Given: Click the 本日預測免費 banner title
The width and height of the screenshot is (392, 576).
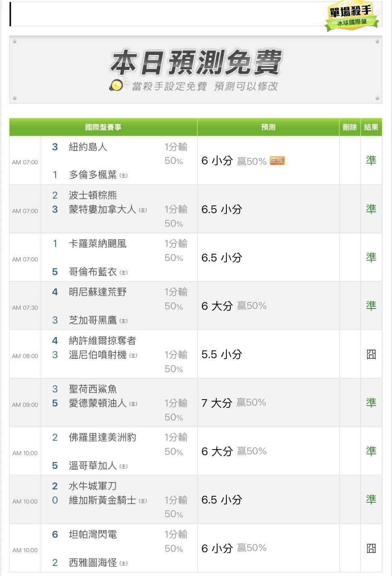Looking at the screenshot, I should 196,63.
